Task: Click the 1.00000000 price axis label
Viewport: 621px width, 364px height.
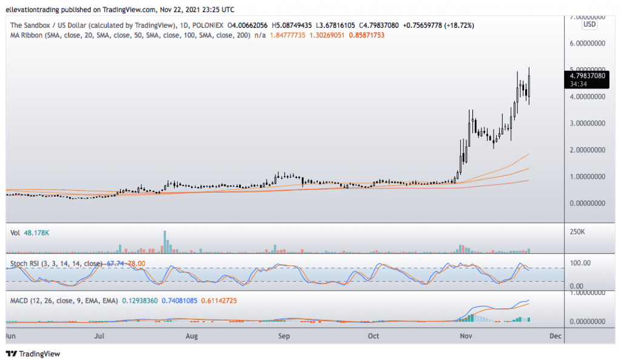Action: coord(587,176)
